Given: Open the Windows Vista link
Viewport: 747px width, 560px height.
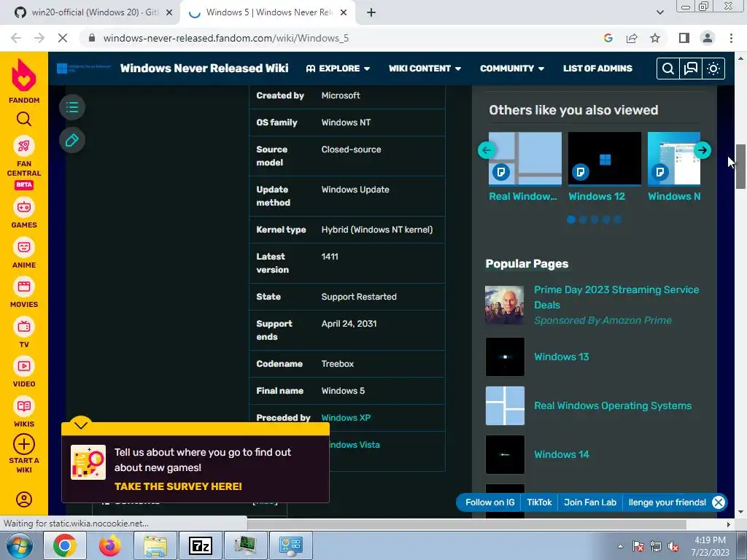Looking at the screenshot, I should click(x=355, y=445).
